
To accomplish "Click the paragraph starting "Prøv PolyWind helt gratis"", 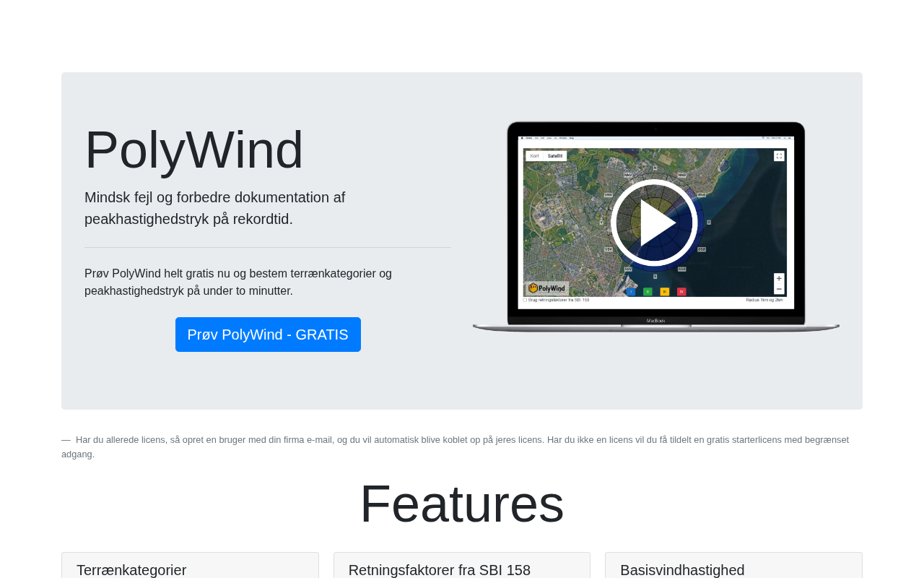I will (238, 282).
